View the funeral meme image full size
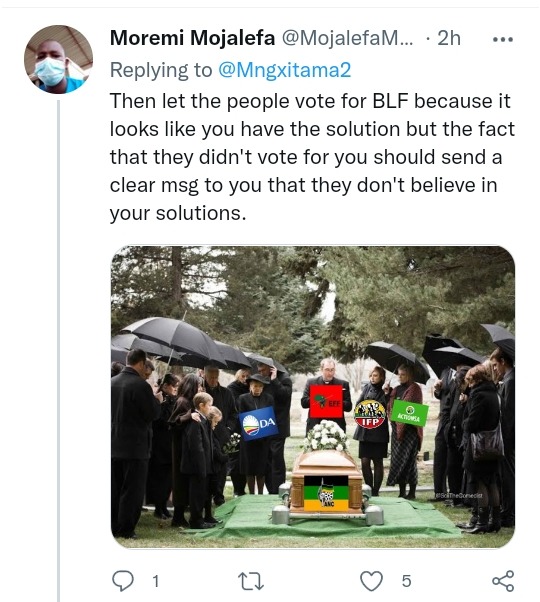540x602 pixels. 313,397
